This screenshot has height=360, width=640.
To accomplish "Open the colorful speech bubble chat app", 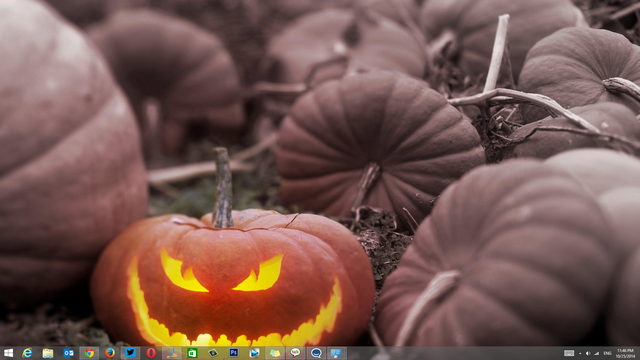I will click(295, 353).
